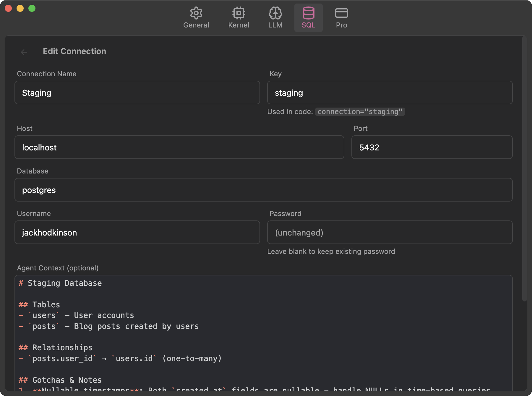Select the Port field with 5432
Screen dimensions: 532x396
(x=432, y=147)
